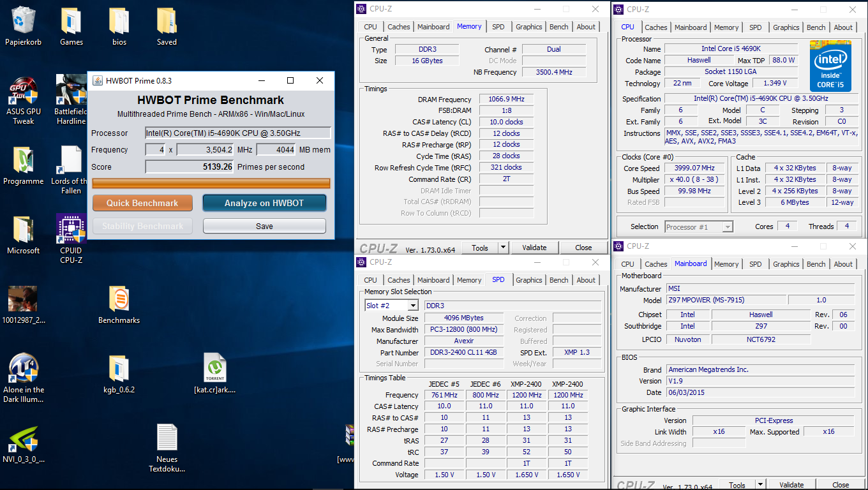
Task: Click Analyze on HWBOT button
Action: (x=264, y=203)
